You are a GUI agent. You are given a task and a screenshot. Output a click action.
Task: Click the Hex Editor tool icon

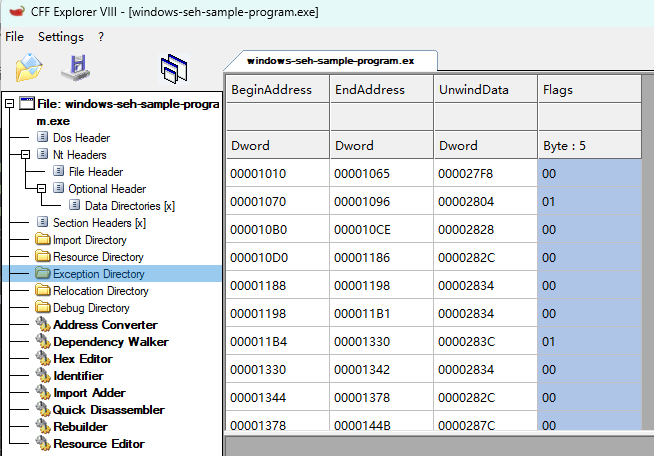(x=43, y=358)
